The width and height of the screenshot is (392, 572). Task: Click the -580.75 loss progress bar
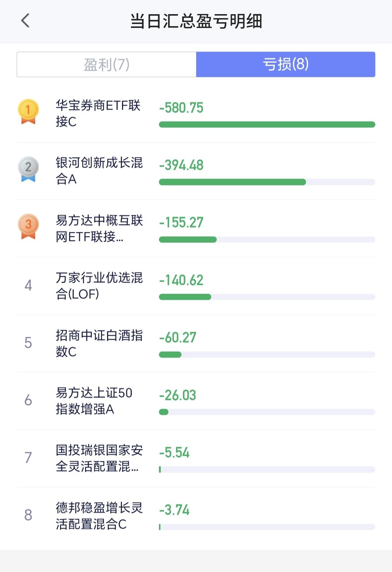tap(267, 124)
